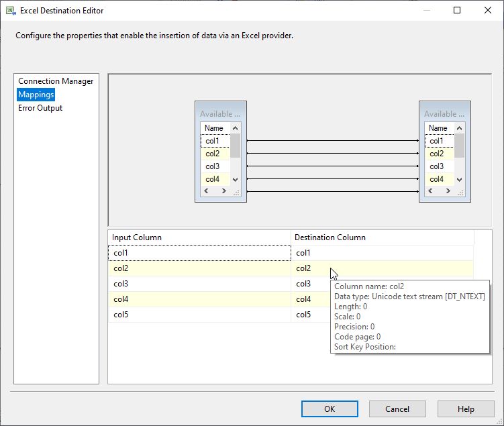Click Destination Column cell col2
The height and width of the screenshot is (426, 504).
pyautogui.click(x=382, y=268)
